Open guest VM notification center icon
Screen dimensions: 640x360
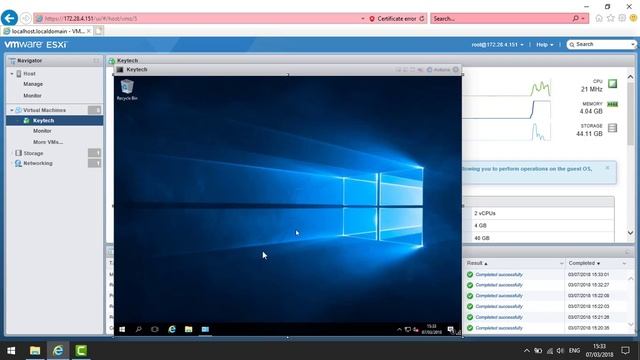pyautogui.click(x=451, y=329)
